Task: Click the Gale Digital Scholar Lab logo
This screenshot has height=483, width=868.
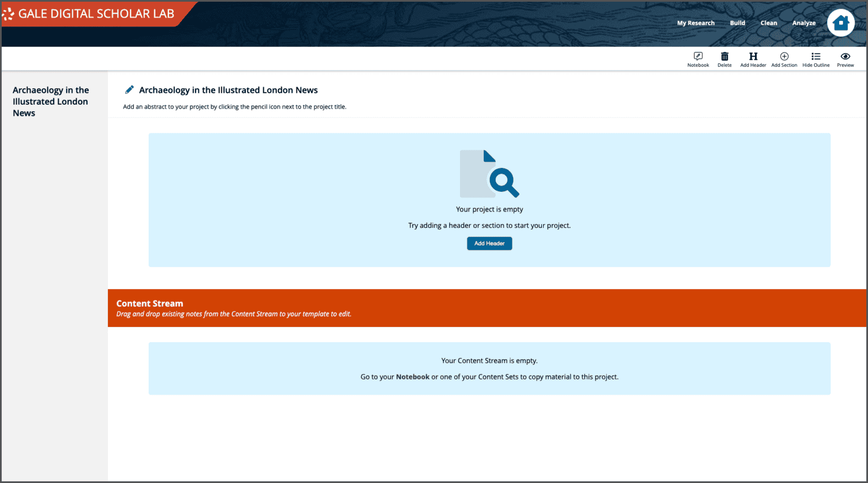Action: (90, 14)
